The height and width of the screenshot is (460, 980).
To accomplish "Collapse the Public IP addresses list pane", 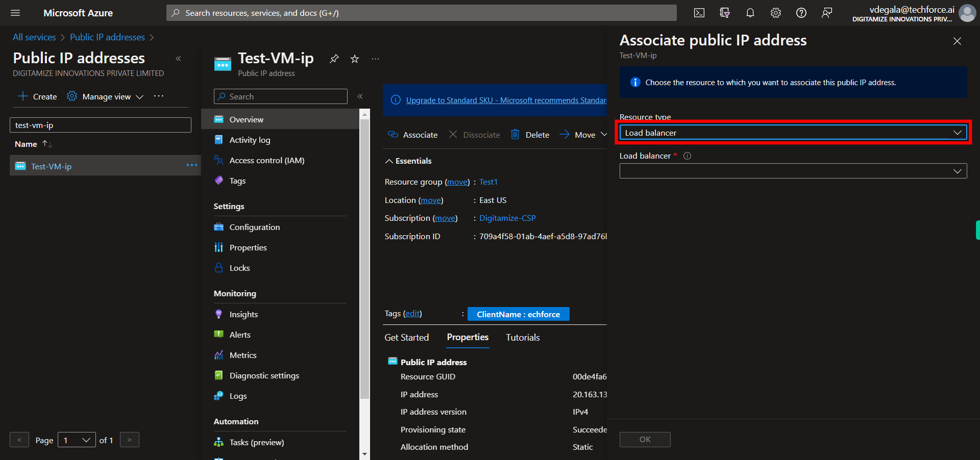I will (178, 59).
